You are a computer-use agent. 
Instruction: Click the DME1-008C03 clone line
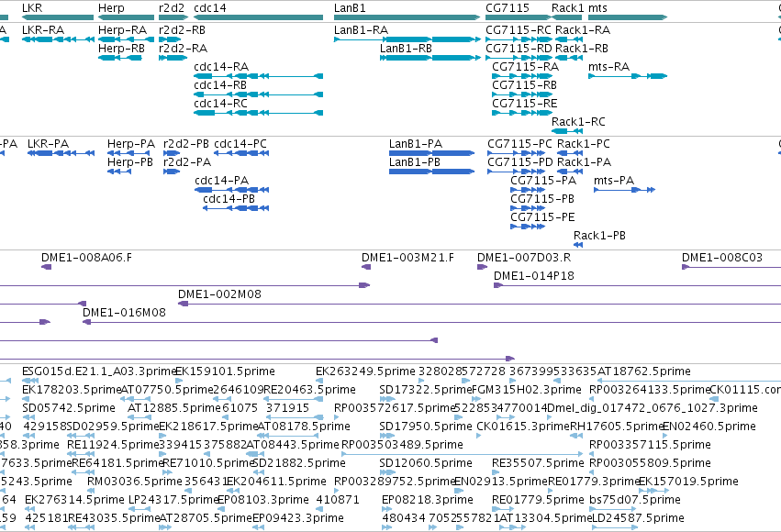731,267
